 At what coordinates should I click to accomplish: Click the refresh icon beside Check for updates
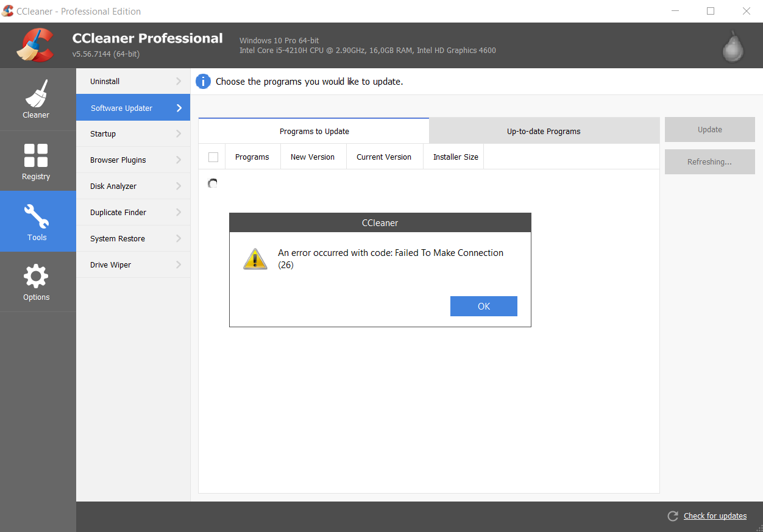673,516
